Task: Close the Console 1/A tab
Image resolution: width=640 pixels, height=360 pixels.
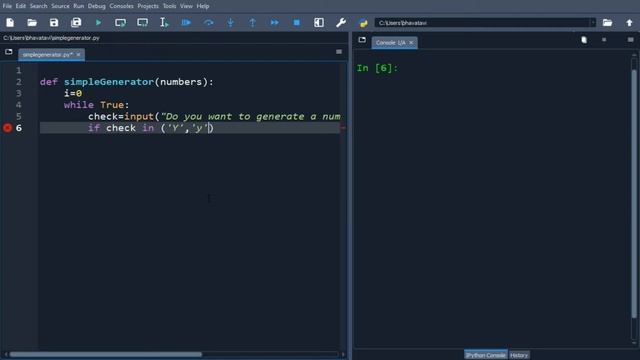Action: tap(411, 42)
